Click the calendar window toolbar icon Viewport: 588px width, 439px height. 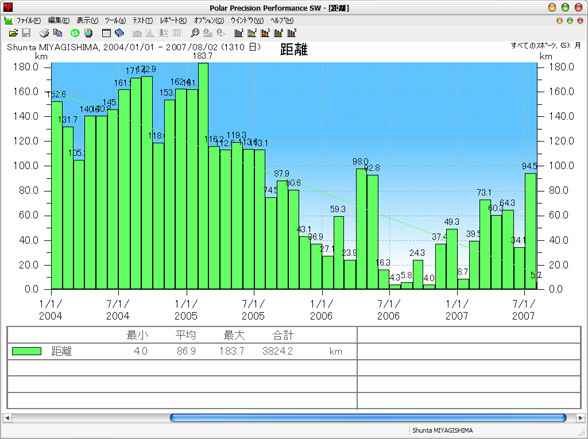106,33
